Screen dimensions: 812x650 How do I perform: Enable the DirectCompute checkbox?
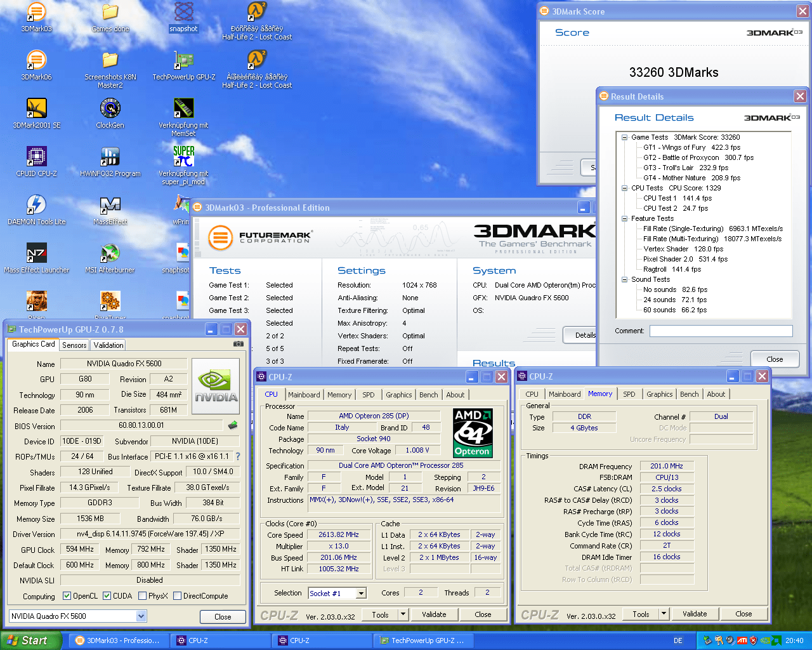click(178, 595)
